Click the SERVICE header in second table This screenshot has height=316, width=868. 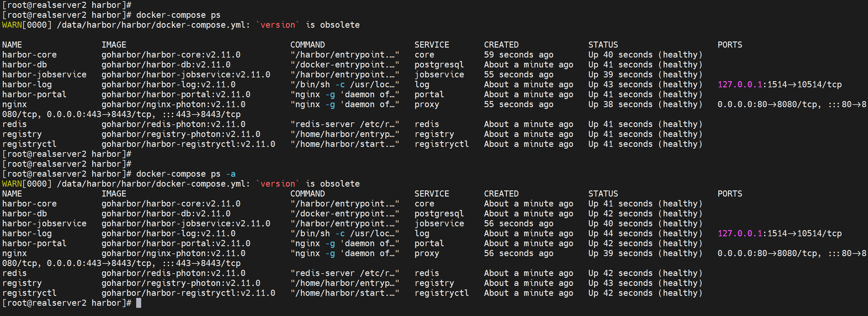431,194
